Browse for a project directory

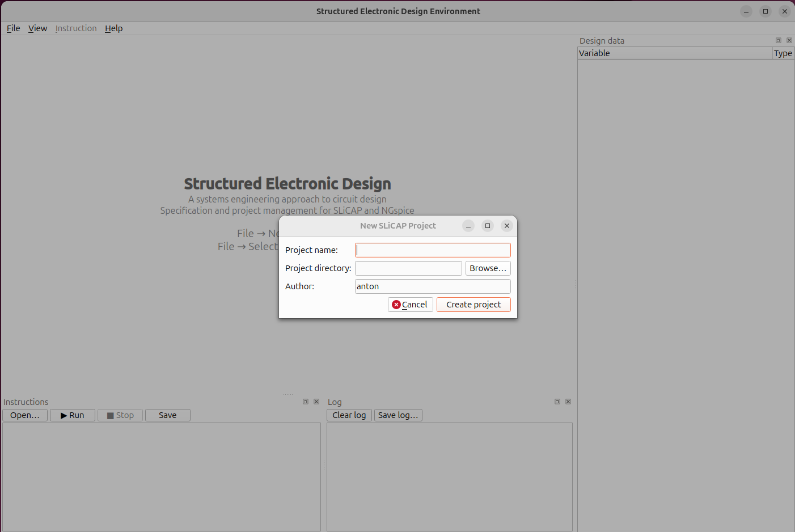click(x=488, y=268)
